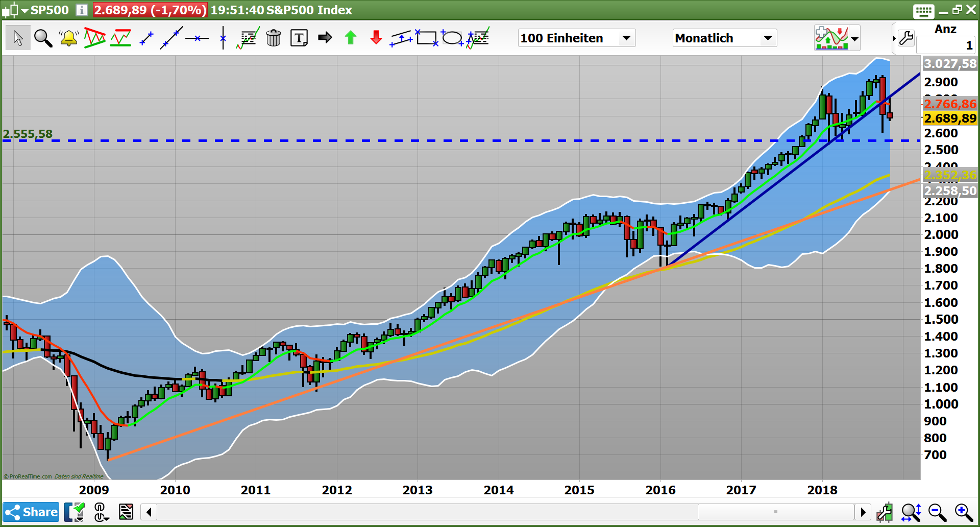Select the ellipse drawing tool
Screen dimensions: 980x527
point(452,38)
